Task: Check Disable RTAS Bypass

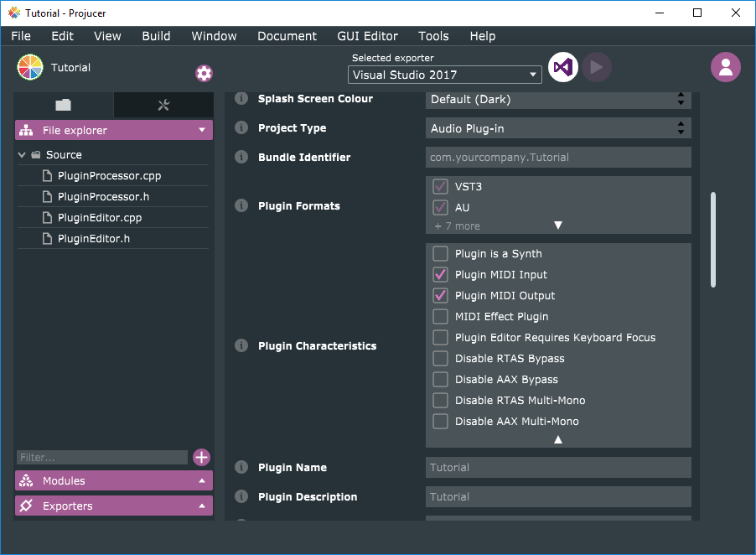Action: point(440,358)
